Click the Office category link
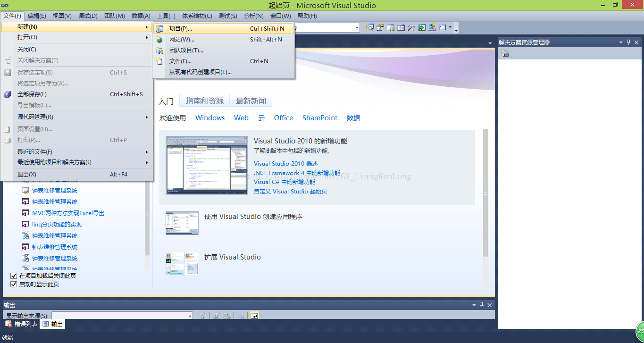644x343 pixels. (284, 118)
